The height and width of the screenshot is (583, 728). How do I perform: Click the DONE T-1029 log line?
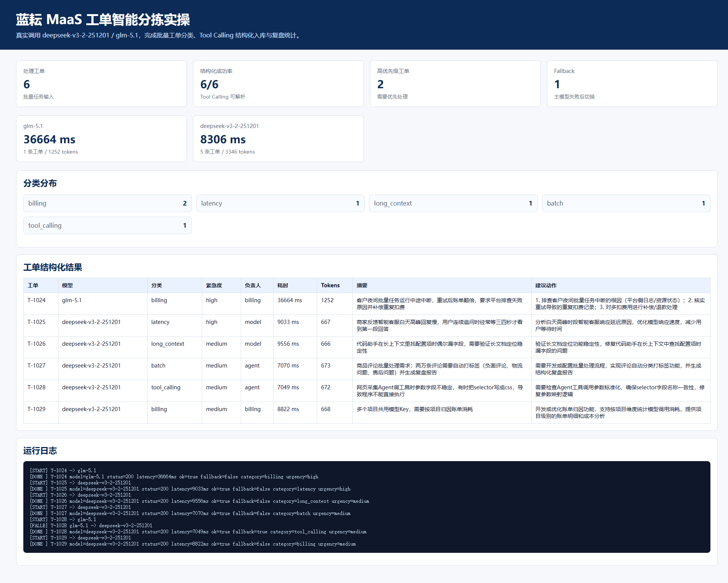click(x=193, y=544)
